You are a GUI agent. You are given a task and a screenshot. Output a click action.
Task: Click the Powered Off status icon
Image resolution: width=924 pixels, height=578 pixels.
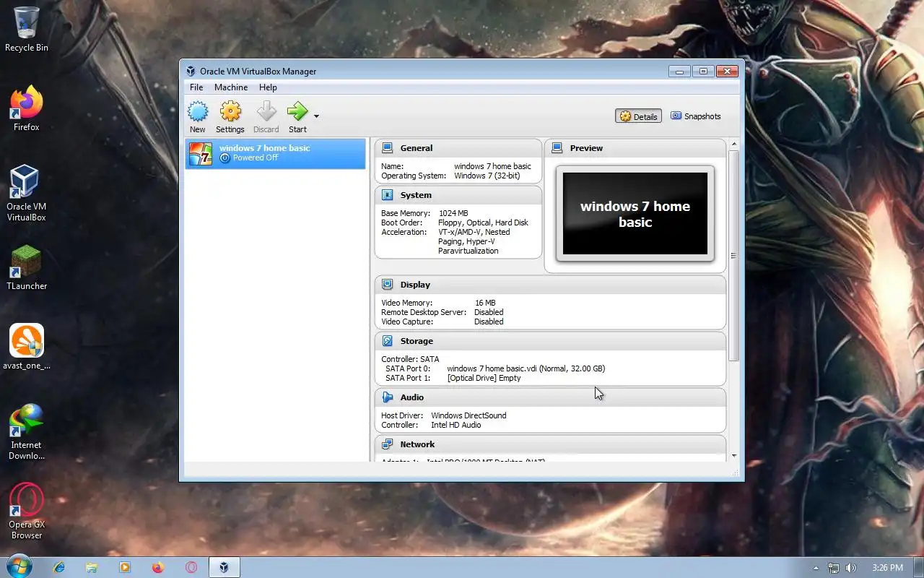pyautogui.click(x=225, y=158)
